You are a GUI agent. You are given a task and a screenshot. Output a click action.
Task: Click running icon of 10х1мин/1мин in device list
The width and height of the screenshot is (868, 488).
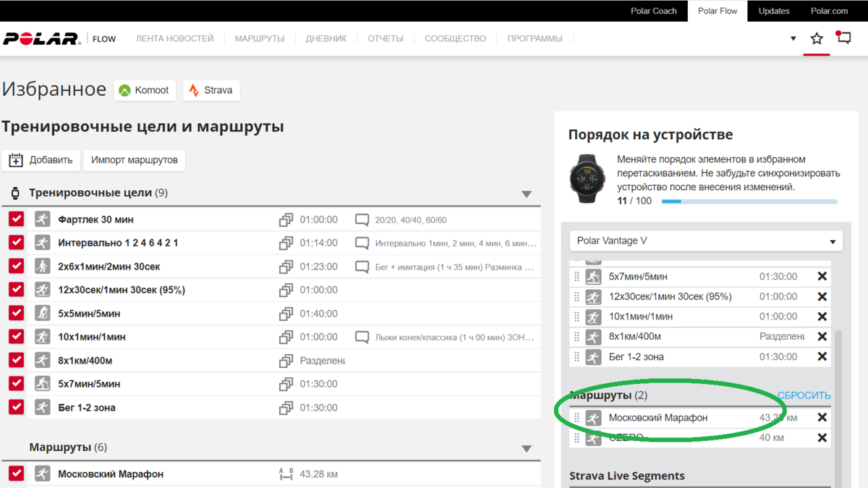click(593, 317)
